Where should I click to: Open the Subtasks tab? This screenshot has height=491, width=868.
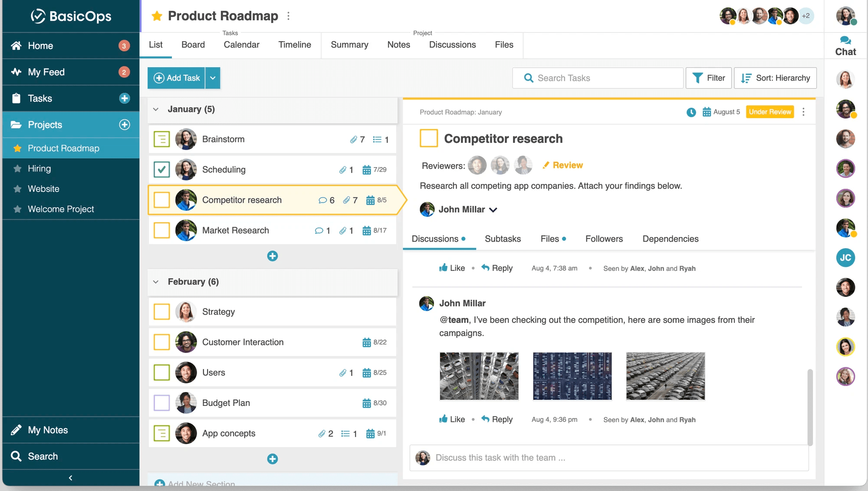[502, 239]
